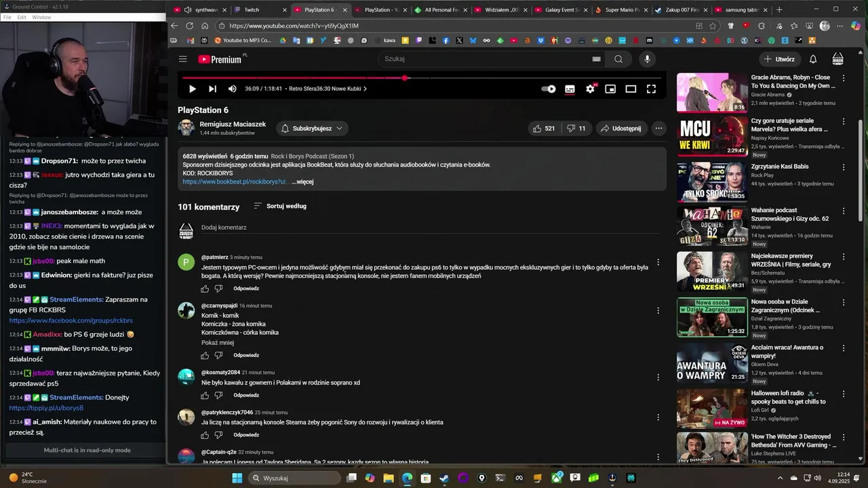Bookmark this page with star icon
Screen dimensions: 868x488
pos(713,26)
